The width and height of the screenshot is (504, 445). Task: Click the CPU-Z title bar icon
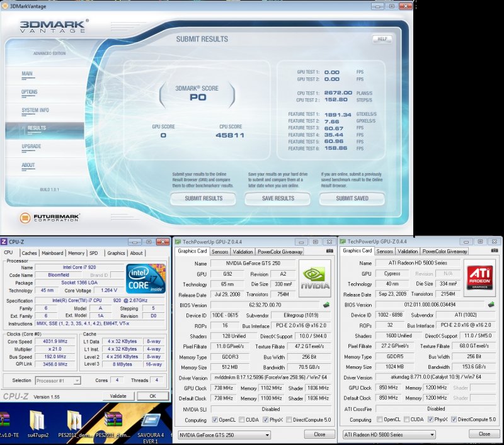click(x=4, y=242)
